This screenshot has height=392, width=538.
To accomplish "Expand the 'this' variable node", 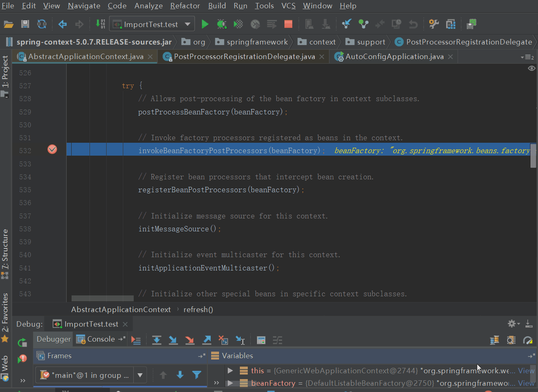I will point(230,370).
